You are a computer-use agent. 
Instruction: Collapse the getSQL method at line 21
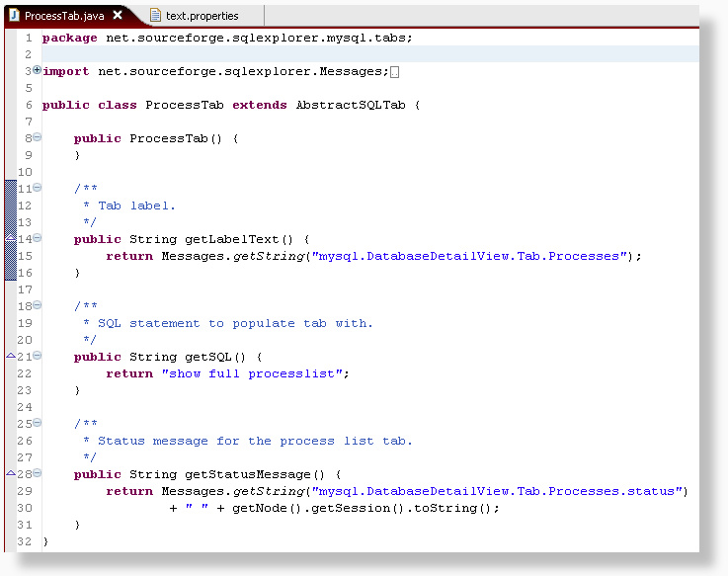click(x=38, y=356)
